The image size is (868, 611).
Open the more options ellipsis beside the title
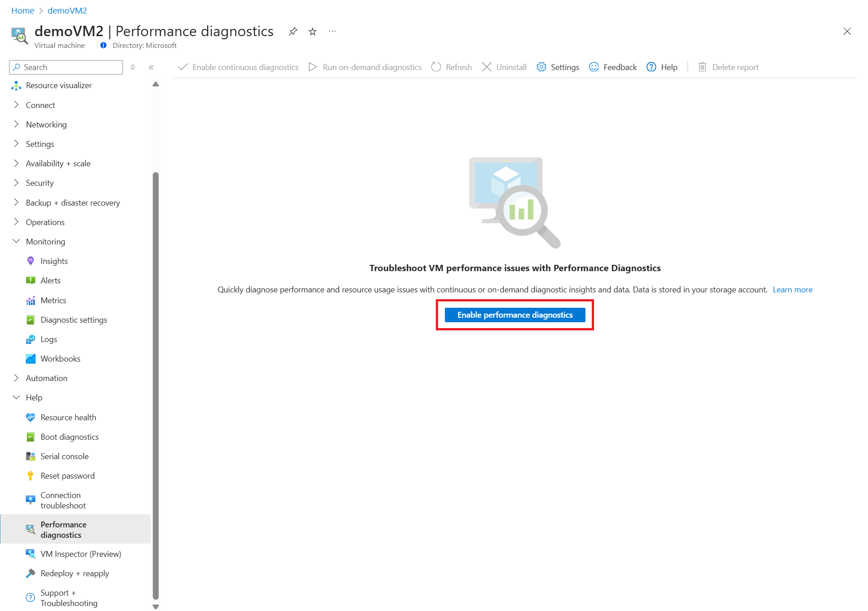[332, 31]
